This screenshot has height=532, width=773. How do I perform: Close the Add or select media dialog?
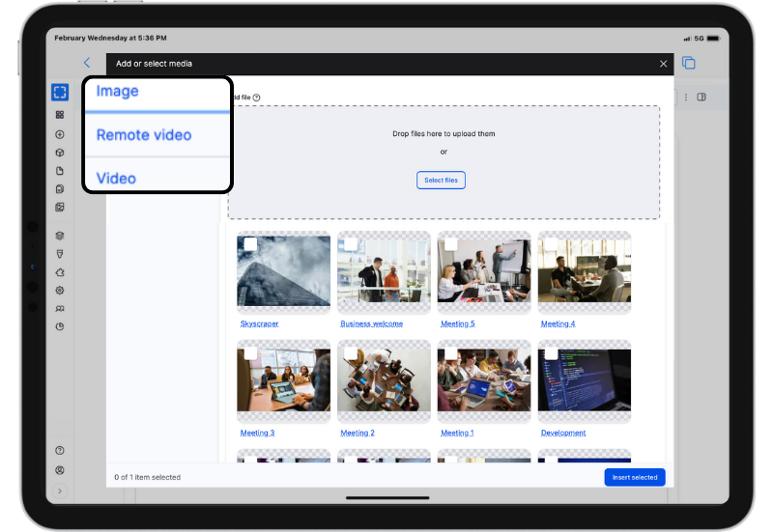point(663,64)
